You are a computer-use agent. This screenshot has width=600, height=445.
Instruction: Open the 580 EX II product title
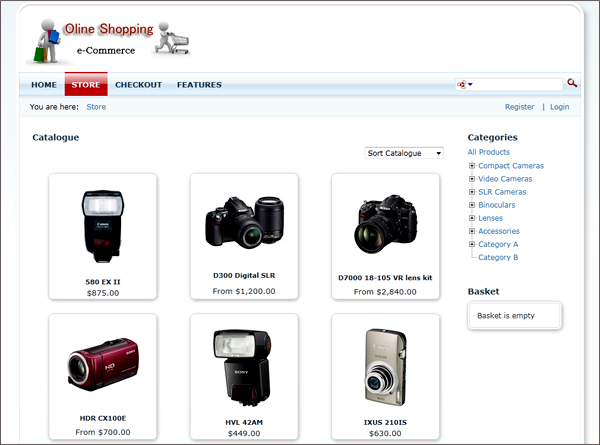click(x=103, y=282)
